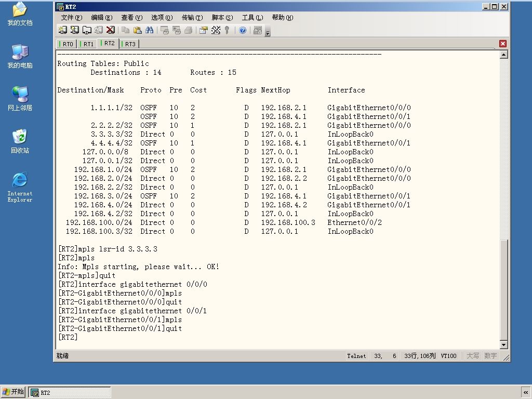Click the terminal scrollbar up arrow
This screenshot has height=399, width=532.
pos(504,55)
